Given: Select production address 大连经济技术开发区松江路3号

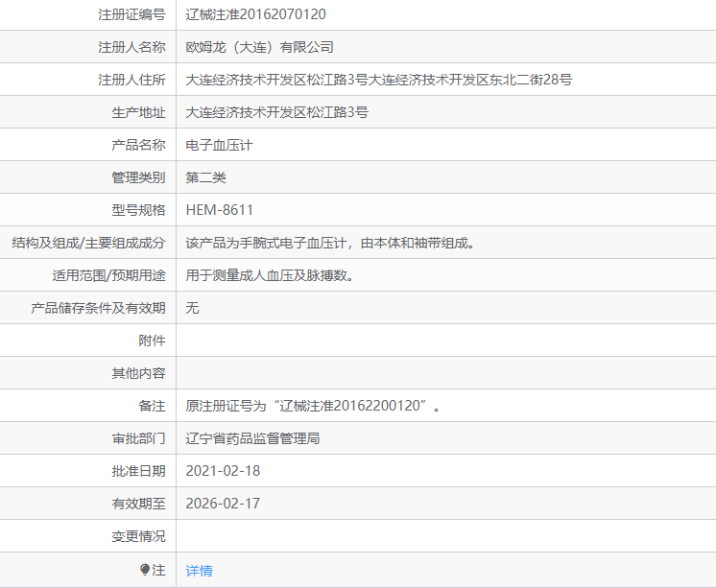Looking at the screenshot, I should tap(276, 112).
